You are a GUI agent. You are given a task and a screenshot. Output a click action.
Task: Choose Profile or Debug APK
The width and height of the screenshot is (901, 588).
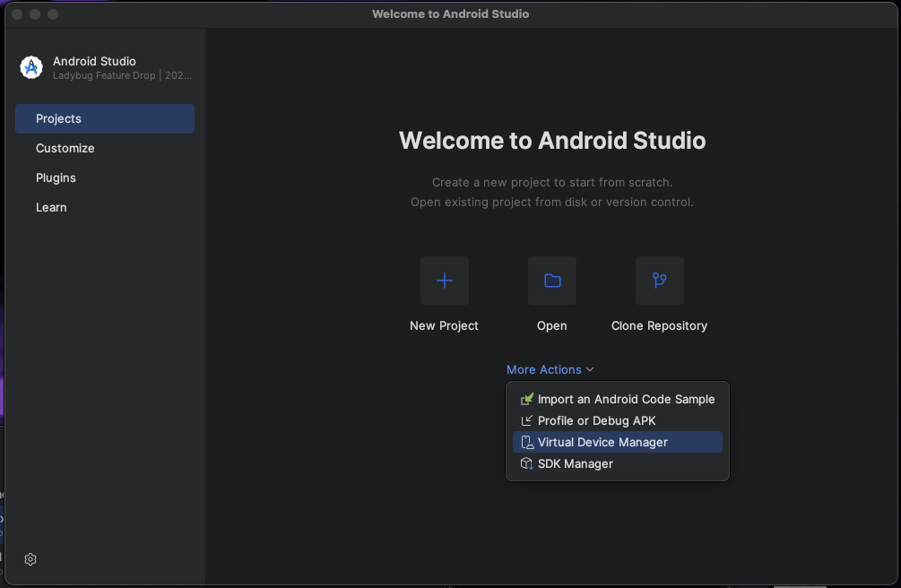coord(618,420)
